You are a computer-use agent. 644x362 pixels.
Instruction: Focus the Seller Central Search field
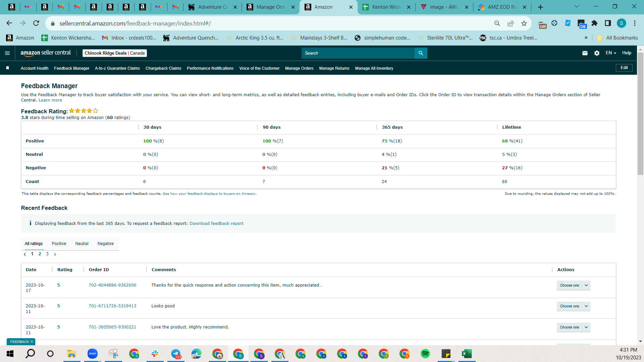click(x=358, y=53)
